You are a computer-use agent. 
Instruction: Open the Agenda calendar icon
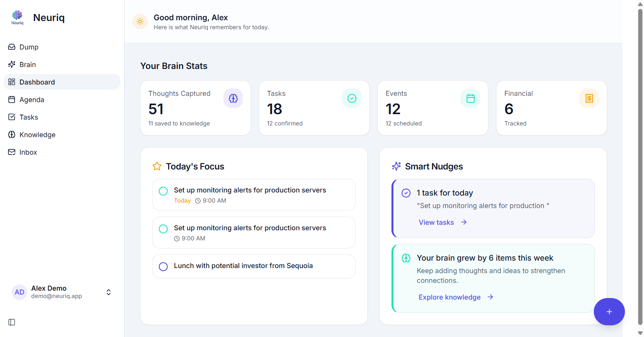click(x=12, y=99)
